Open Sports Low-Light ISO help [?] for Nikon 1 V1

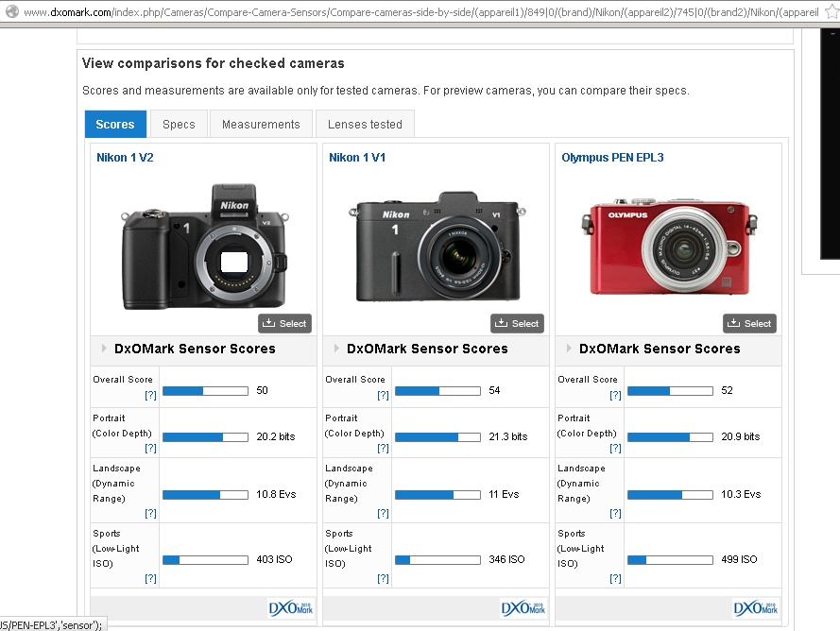coord(383,578)
